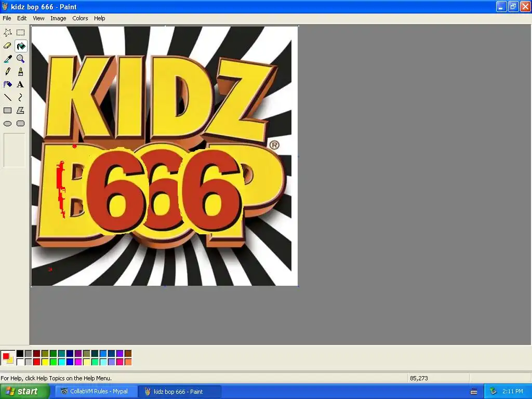
Task: Choose the Brush tool
Action: (x=21, y=72)
